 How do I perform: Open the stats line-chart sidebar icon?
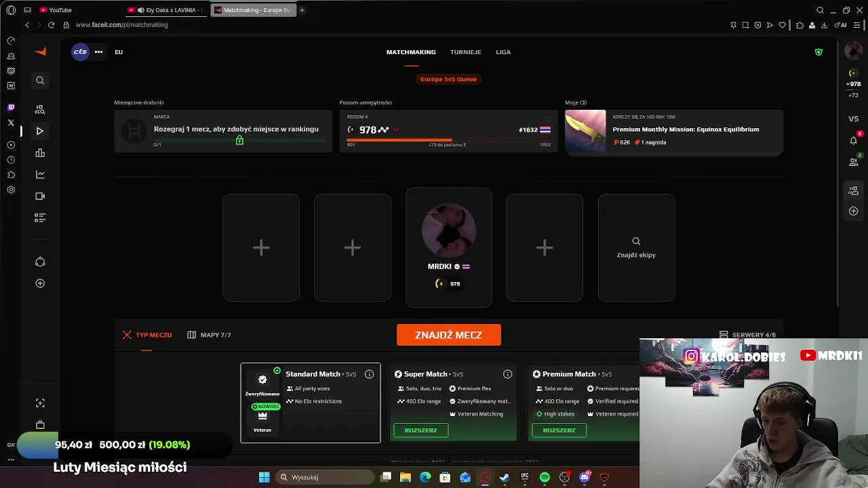coord(40,174)
